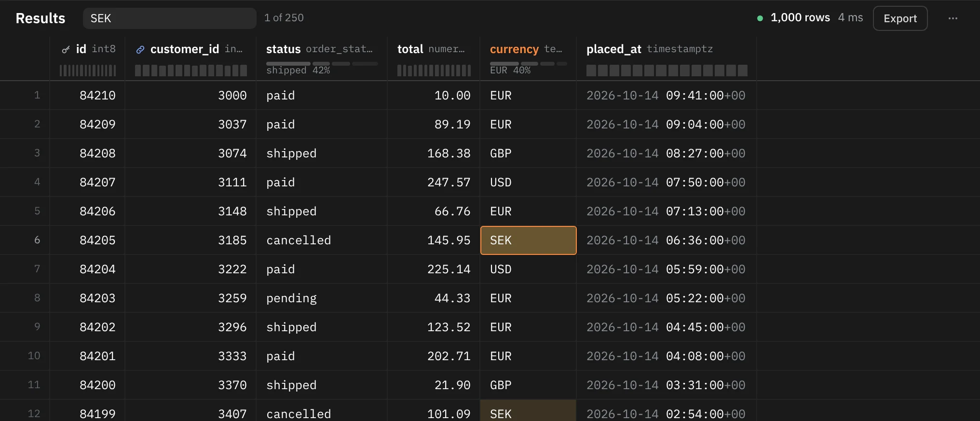Select total cell 225.14
The width and height of the screenshot is (980, 421).
tap(434, 269)
